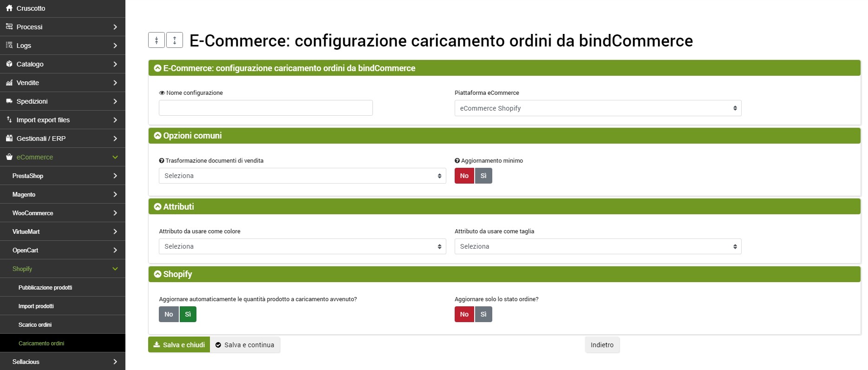This screenshot has height=370, width=868.
Task: Click the Spedizioni truck icon
Action: pos(9,101)
